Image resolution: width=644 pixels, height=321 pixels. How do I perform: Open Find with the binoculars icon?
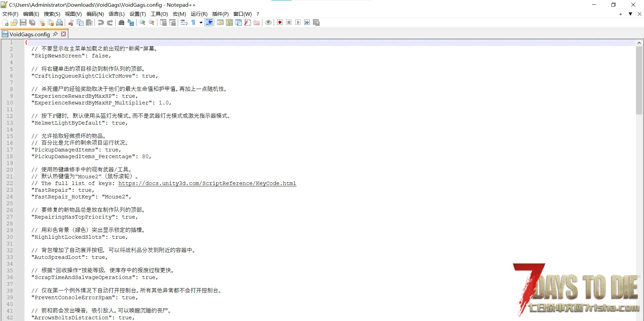(x=121, y=22)
